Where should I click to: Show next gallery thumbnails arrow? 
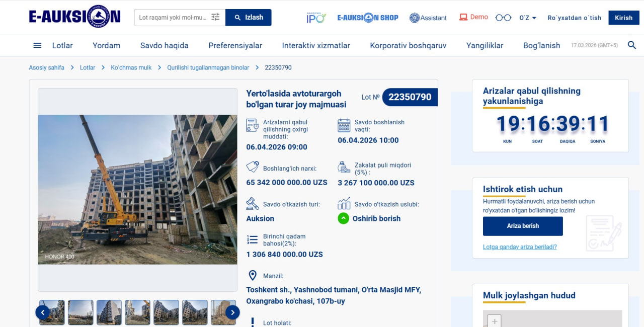click(x=232, y=312)
